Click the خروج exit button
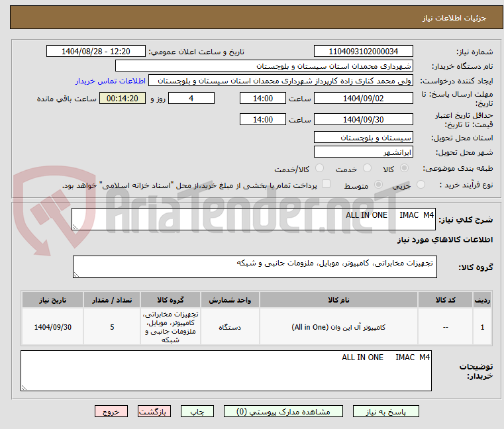 click(x=111, y=411)
